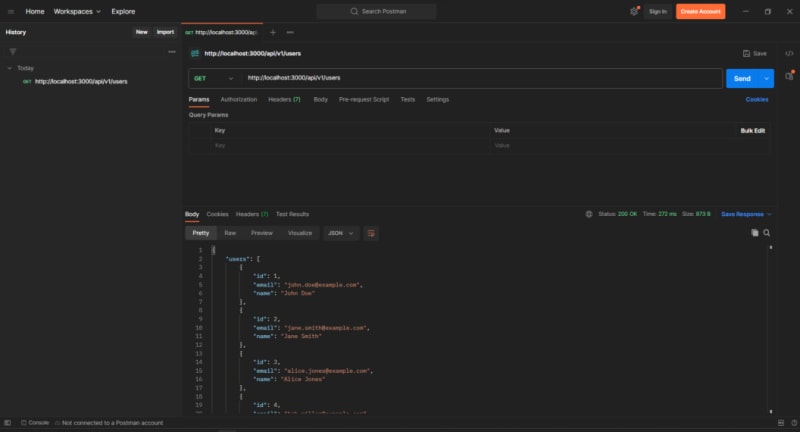
Task: Open a new request tab with plus icon
Action: tap(272, 32)
